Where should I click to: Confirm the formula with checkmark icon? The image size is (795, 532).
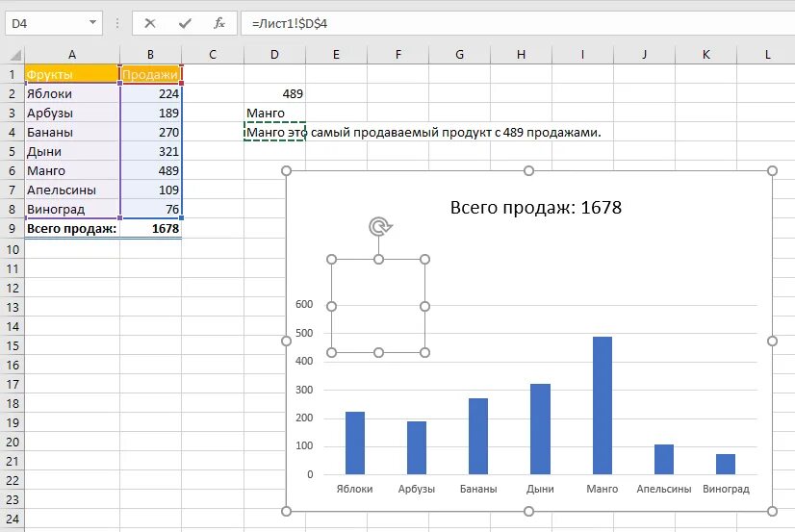[x=185, y=23]
